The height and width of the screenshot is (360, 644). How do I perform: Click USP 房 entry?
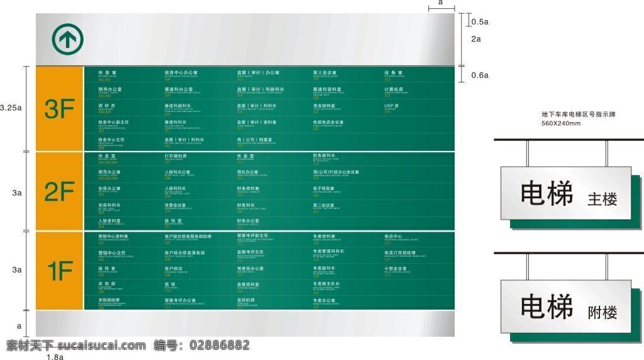click(x=391, y=106)
